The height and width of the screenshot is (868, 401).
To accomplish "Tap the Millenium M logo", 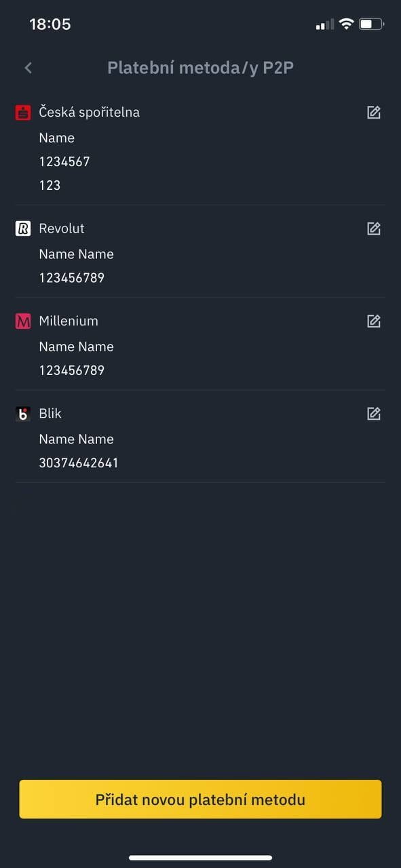I will 23,321.
